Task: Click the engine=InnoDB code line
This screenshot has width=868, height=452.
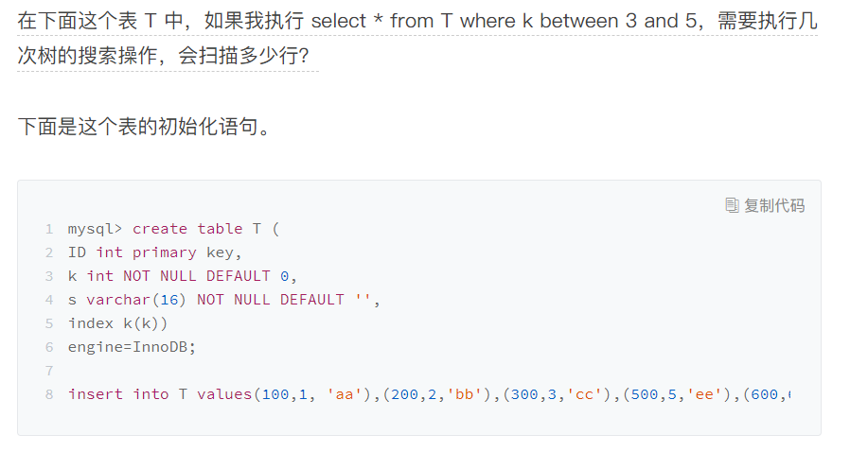Action: 132,347
